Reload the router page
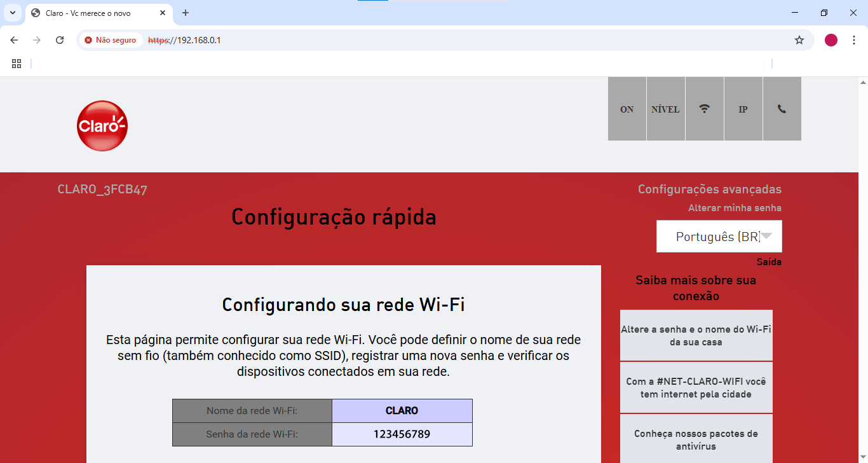 pos(60,40)
